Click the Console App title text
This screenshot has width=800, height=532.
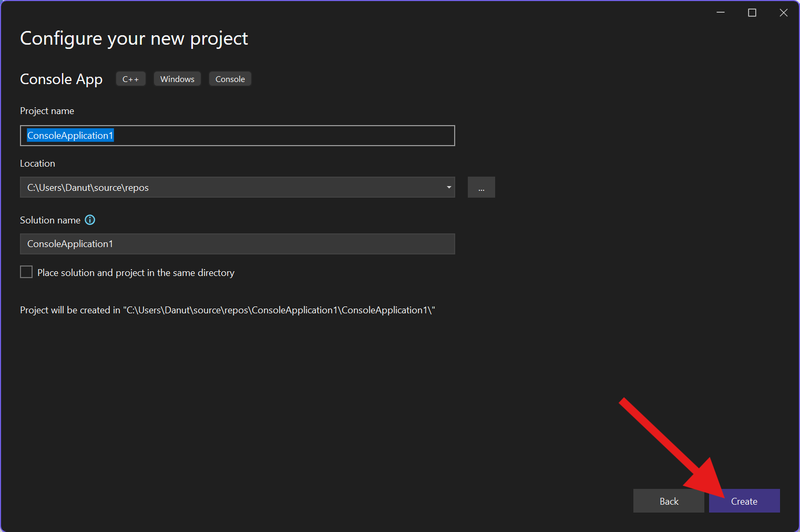[61, 79]
